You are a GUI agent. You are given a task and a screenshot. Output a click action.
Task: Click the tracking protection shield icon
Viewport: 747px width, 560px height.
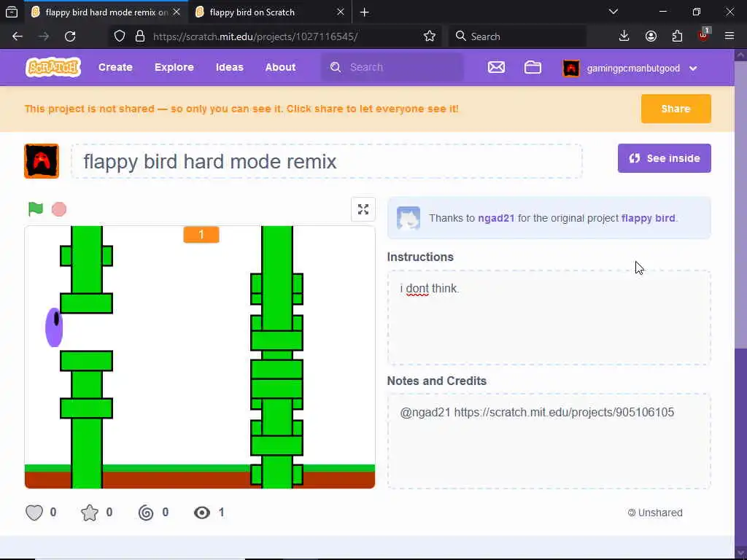pyautogui.click(x=120, y=36)
